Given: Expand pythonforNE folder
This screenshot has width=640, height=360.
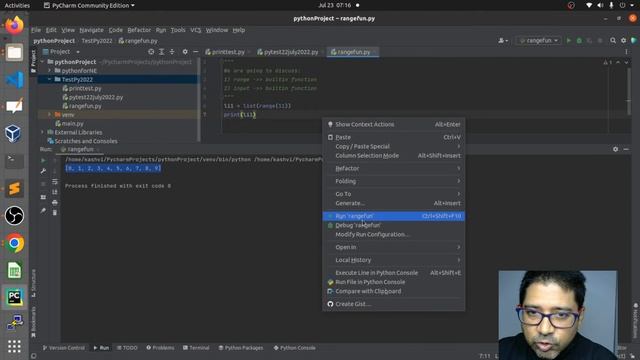Looking at the screenshot, I should [x=49, y=71].
